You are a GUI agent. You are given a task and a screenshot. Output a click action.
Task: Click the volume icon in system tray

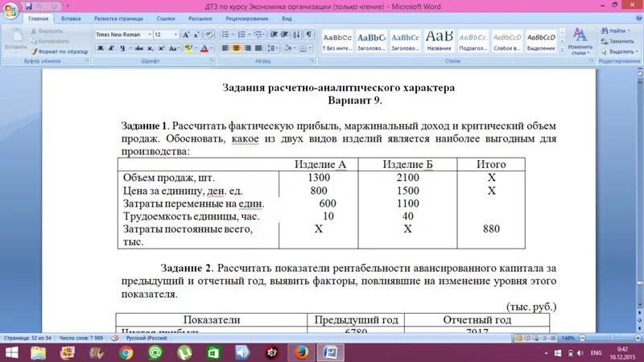click(580, 353)
